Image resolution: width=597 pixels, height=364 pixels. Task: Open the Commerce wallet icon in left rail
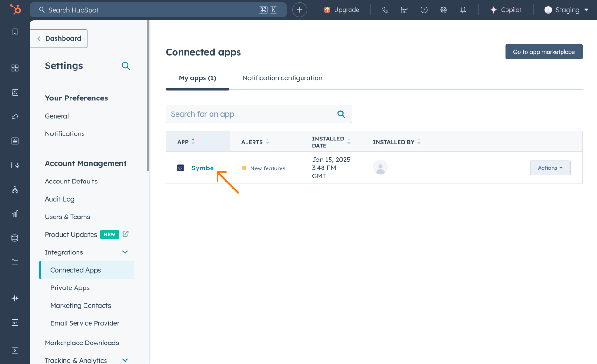click(x=15, y=165)
